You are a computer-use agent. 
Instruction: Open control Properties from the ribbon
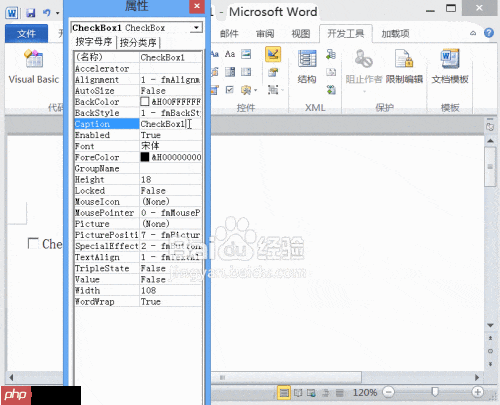coord(273,72)
